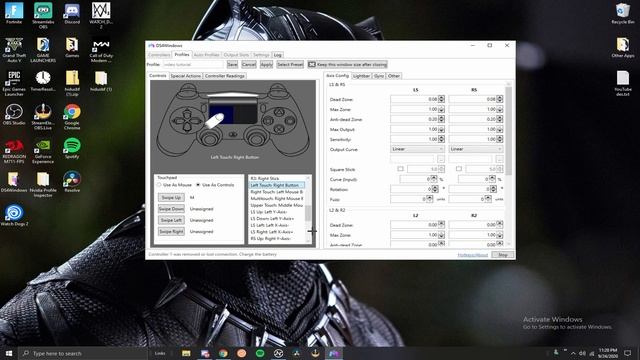
Task: Open YouTube text file on desktop
Action: click(623, 83)
